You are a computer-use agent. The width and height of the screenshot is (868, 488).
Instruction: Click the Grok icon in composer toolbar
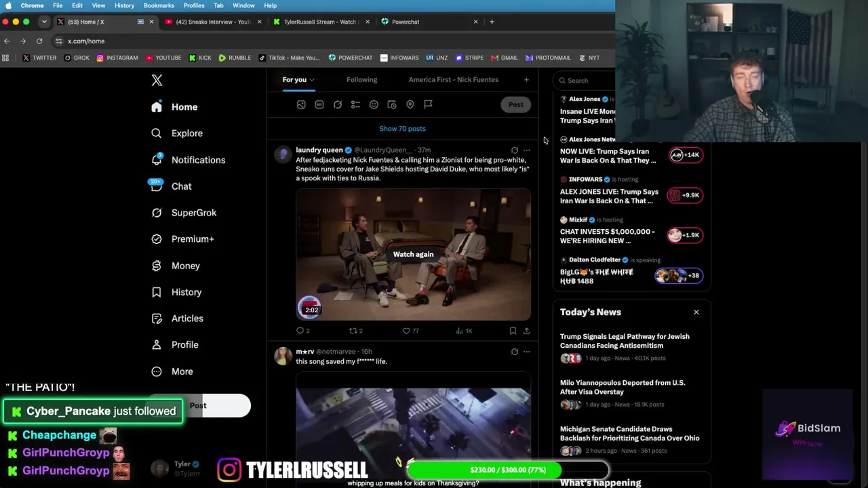click(x=338, y=104)
